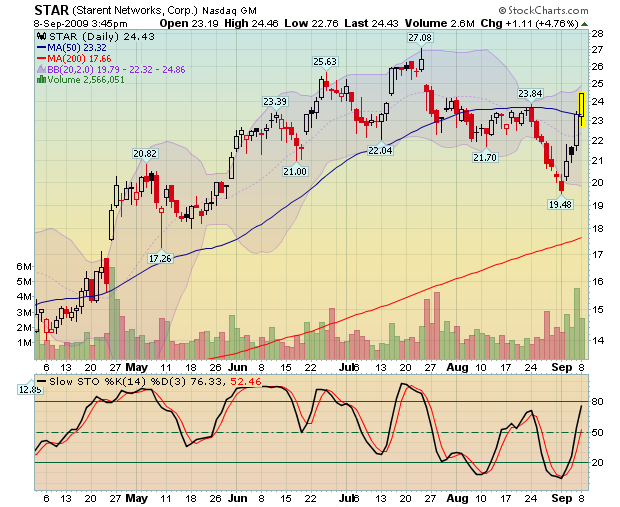Click the 1M volume axis label
The image size is (620, 507).
click(25, 342)
